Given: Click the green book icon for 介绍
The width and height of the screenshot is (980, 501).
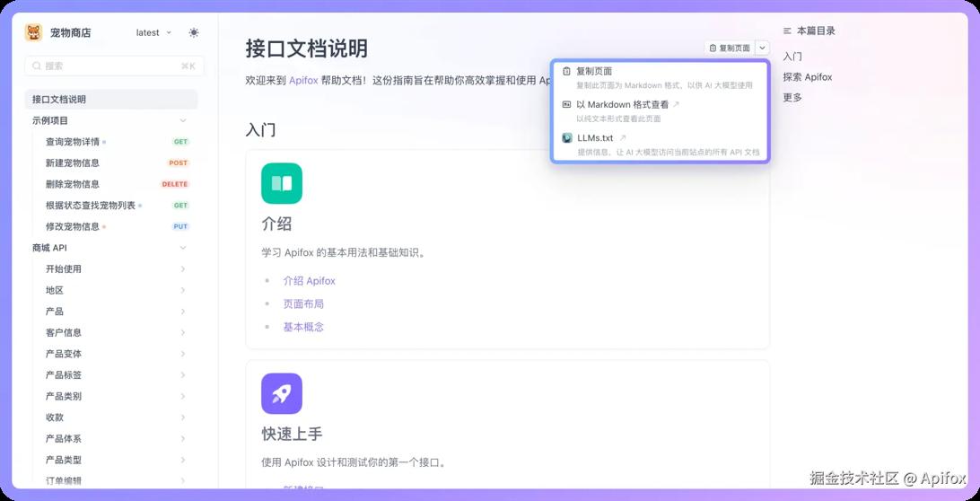Looking at the screenshot, I should (281, 183).
